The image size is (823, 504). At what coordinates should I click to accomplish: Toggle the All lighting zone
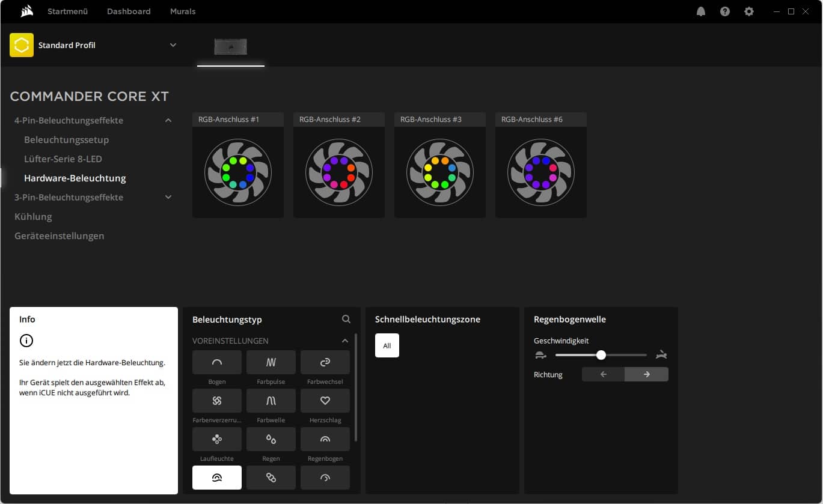387,345
